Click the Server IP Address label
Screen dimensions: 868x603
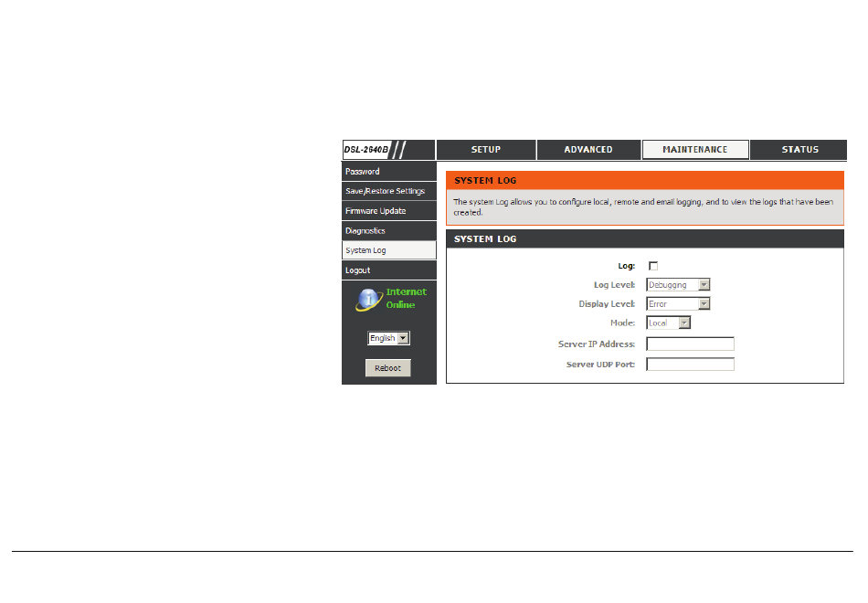pos(597,344)
